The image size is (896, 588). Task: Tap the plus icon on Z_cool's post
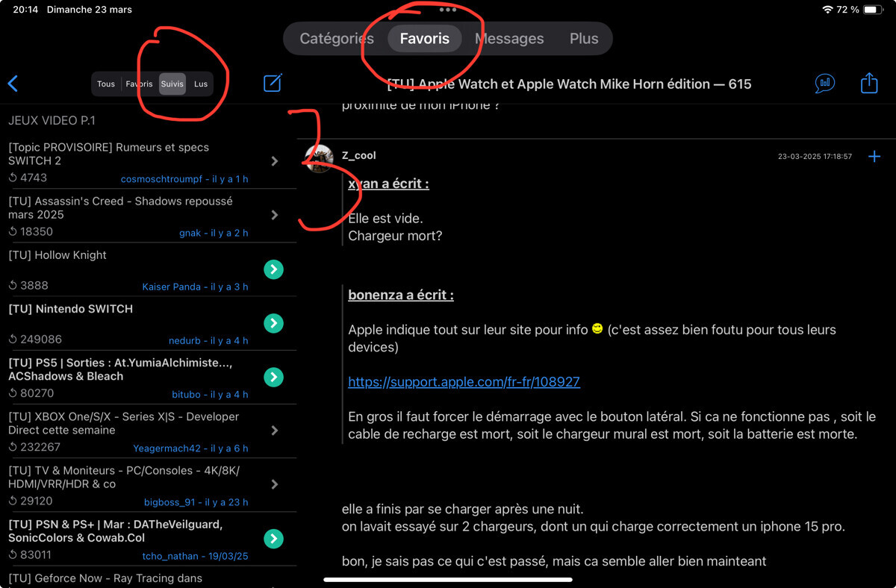(874, 156)
